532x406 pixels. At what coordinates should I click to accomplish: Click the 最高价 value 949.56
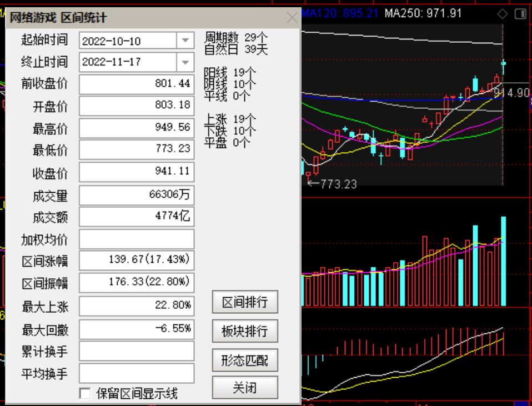(x=137, y=128)
